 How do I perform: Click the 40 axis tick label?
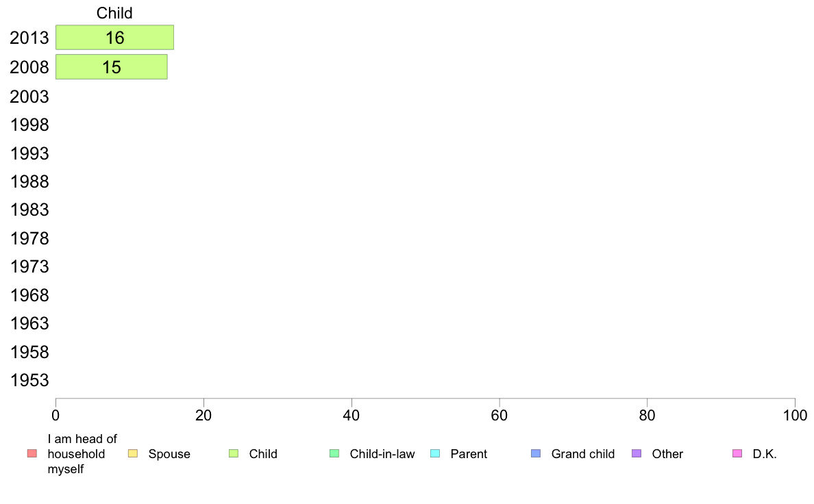351,415
